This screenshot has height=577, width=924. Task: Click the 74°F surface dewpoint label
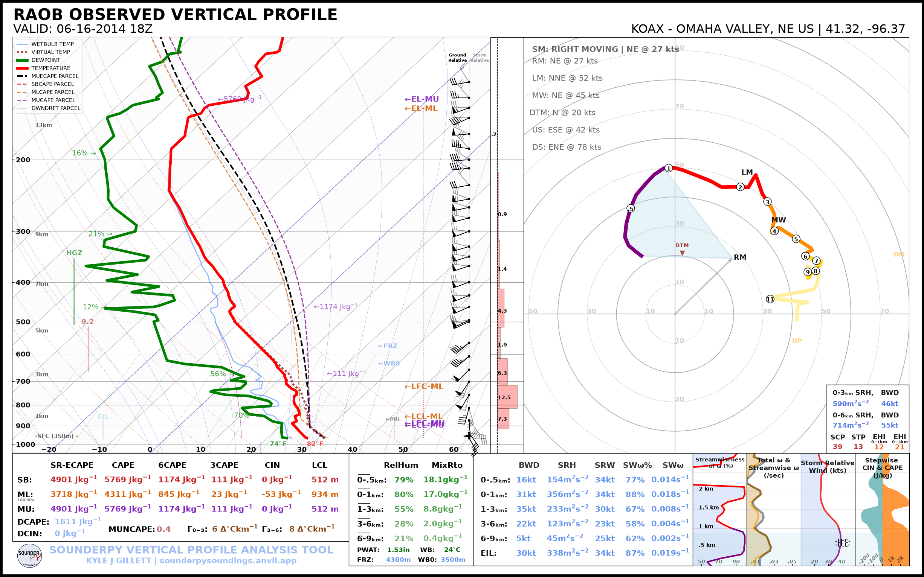[x=278, y=443]
